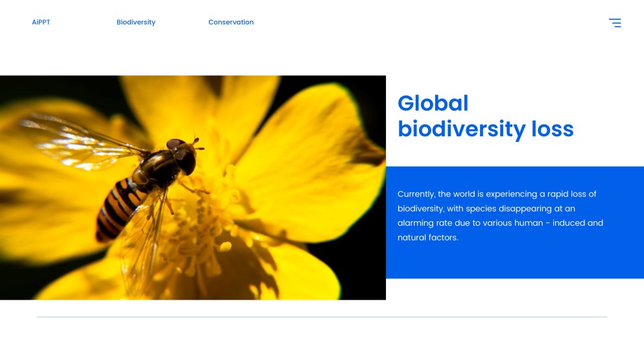Click the 'natural factors.' text line
The height and width of the screenshot is (362, 644).
(427, 237)
